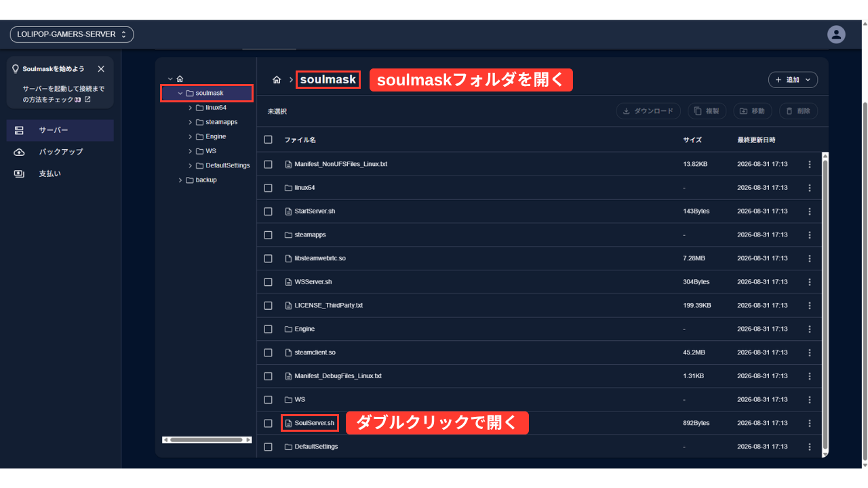
Task: Open kebab menu for SoulServer.sh row
Action: click(x=810, y=423)
